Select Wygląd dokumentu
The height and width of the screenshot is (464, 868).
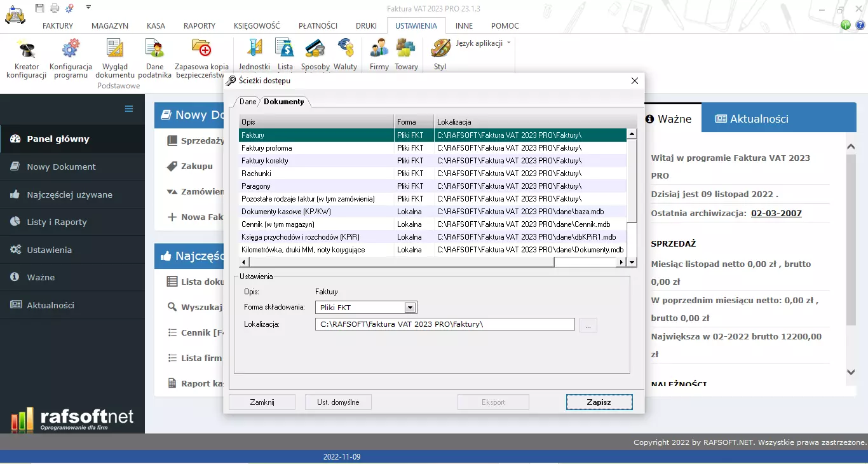pos(114,57)
